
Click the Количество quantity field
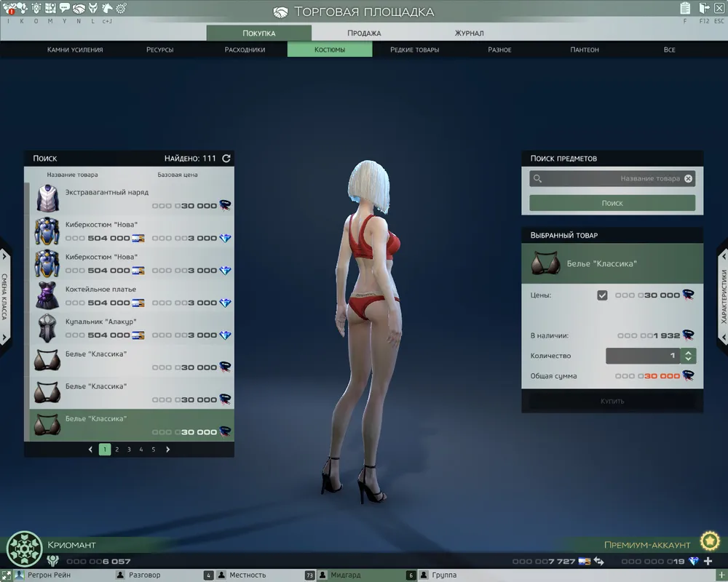click(x=643, y=356)
